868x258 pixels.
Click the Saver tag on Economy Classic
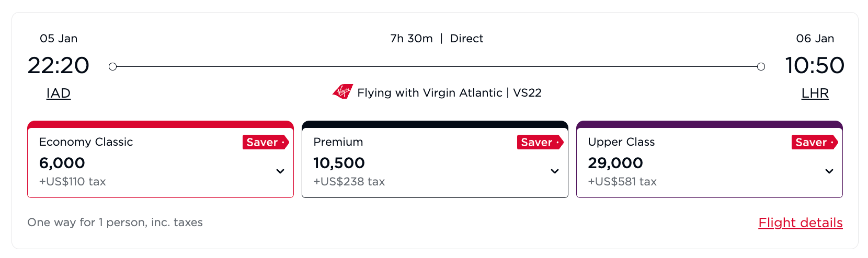(265, 142)
